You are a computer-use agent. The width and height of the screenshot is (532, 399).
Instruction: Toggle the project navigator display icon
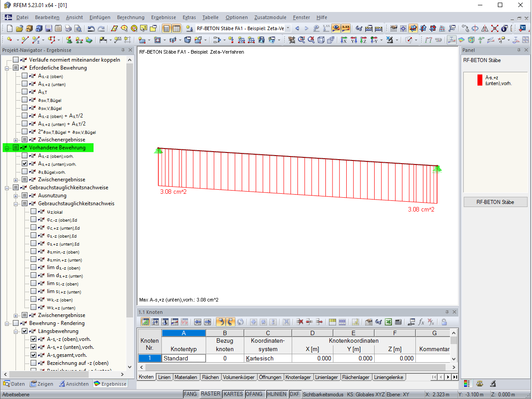167,28
